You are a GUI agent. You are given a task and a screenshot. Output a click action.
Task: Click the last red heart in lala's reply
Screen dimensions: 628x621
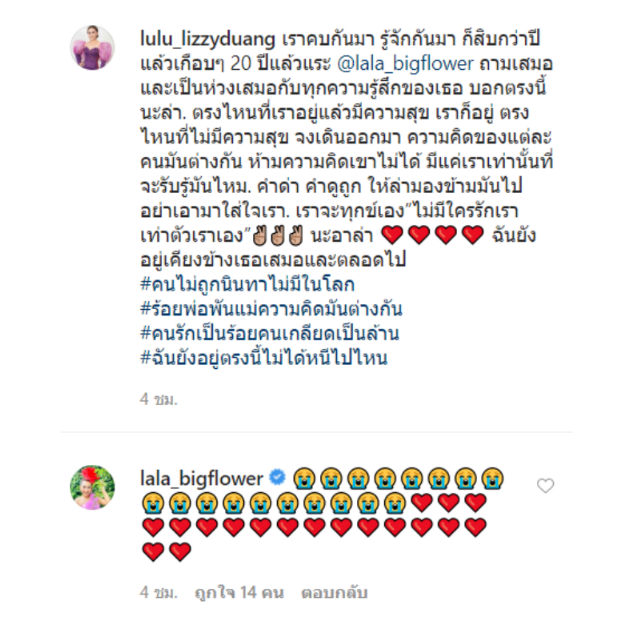click(x=180, y=552)
